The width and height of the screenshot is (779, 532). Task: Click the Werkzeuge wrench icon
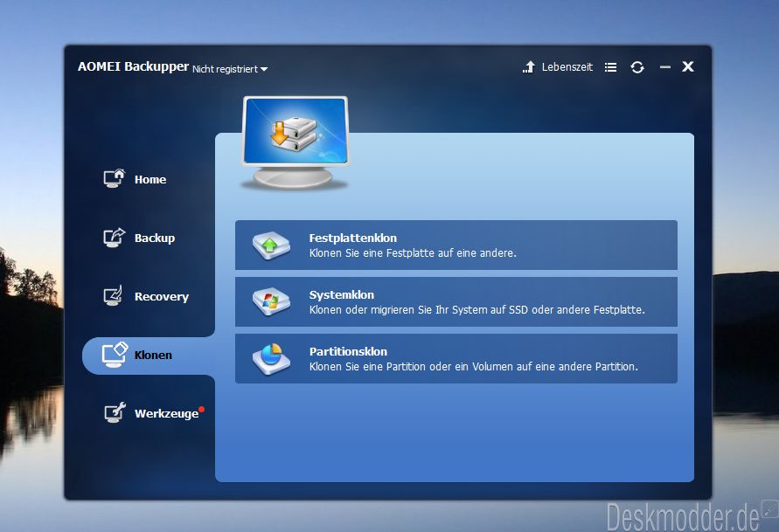115,412
